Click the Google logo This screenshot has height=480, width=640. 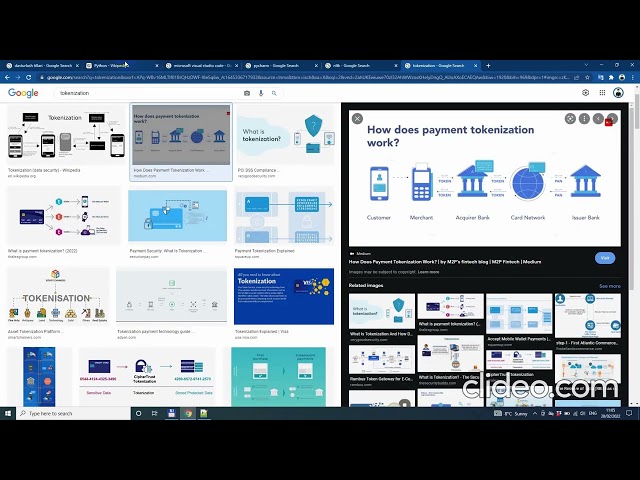[23, 93]
